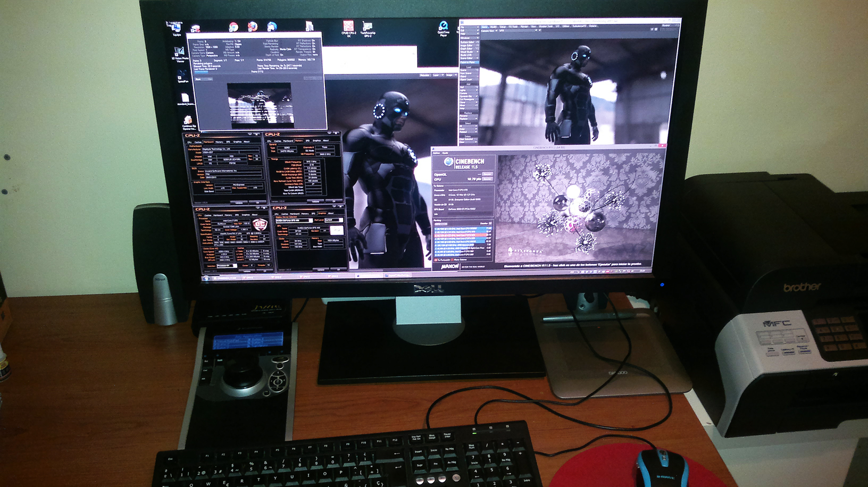Screen dimensions: 868x487
Task: Launch Firefox from the desktop
Action: coord(253,27)
